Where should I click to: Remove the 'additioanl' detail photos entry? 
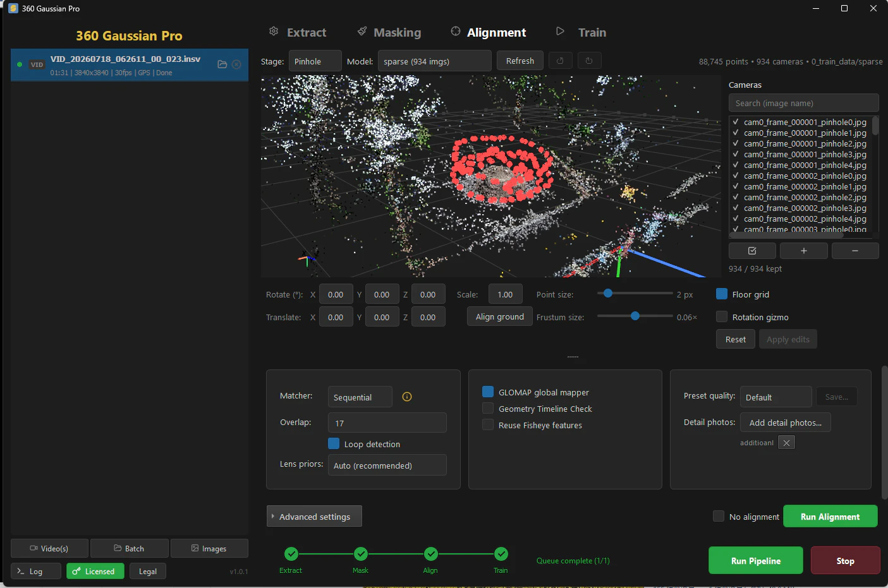tap(786, 443)
